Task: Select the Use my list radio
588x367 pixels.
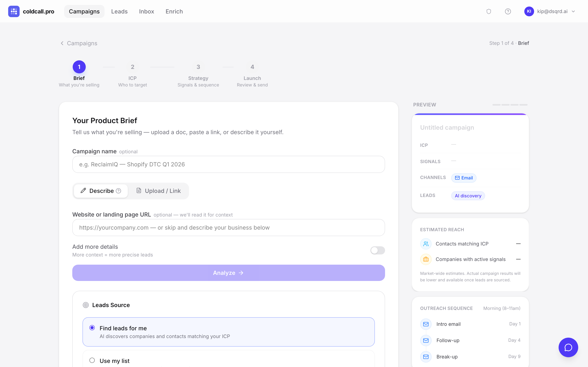Action: coord(92,360)
